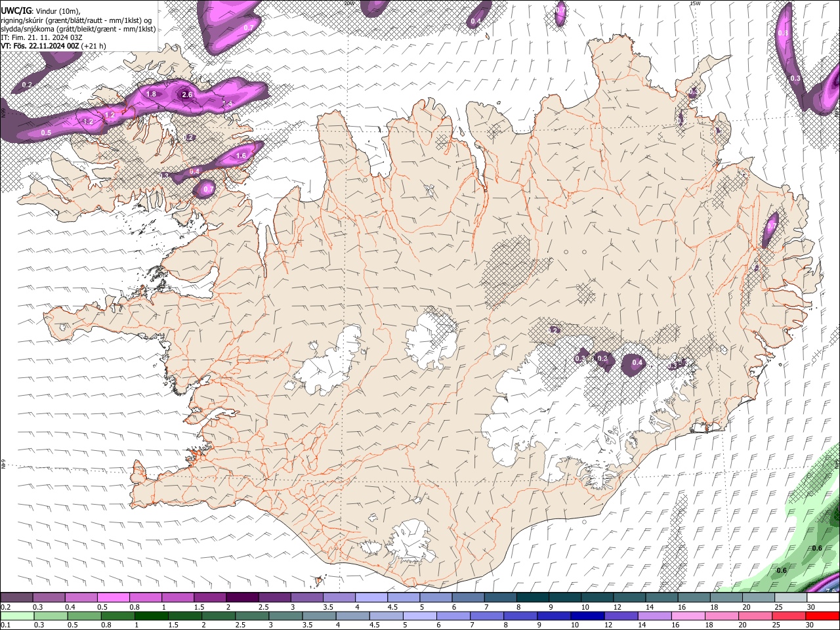Click the '2.6' precipitation value on the map
Image resolution: width=840 pixels, height=630 pixels.
[x=187, y=94]
